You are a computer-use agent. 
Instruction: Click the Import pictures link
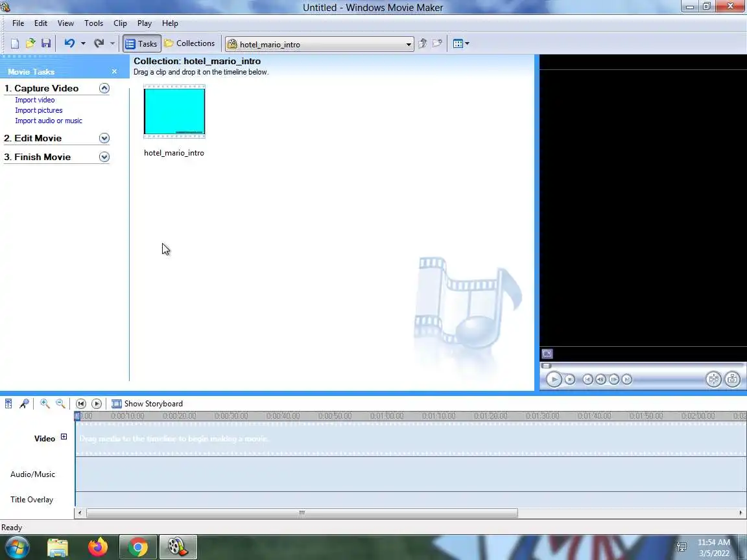[39, 110]
